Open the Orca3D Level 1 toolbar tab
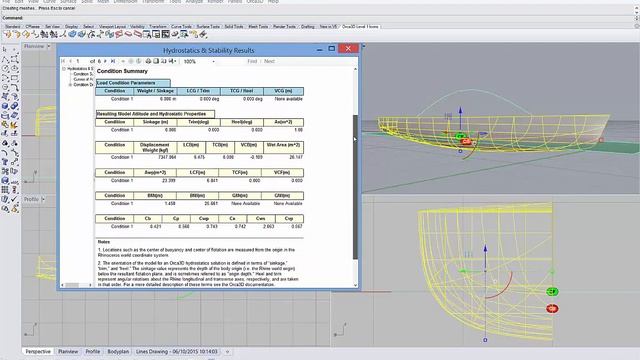The image size is (640, 360). (360, 27)
